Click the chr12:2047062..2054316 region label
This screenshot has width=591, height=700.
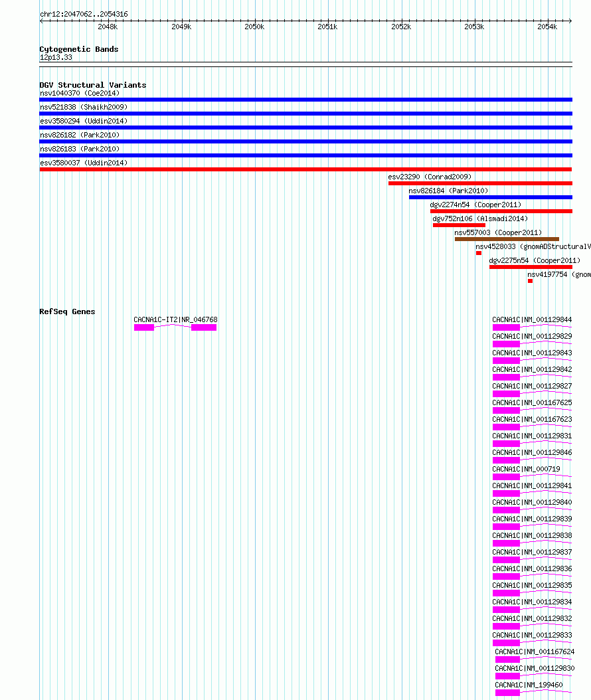click(x=84, y=14)
